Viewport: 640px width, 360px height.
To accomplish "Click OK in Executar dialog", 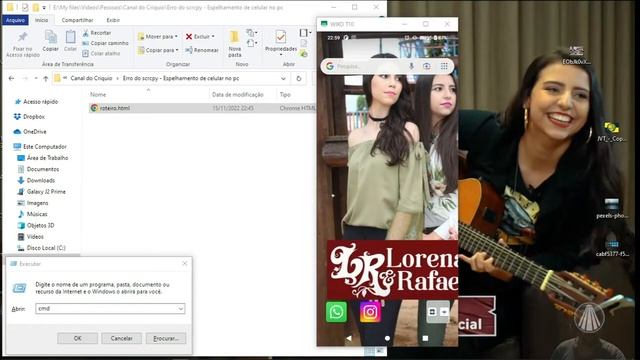I will pos(78,338).
